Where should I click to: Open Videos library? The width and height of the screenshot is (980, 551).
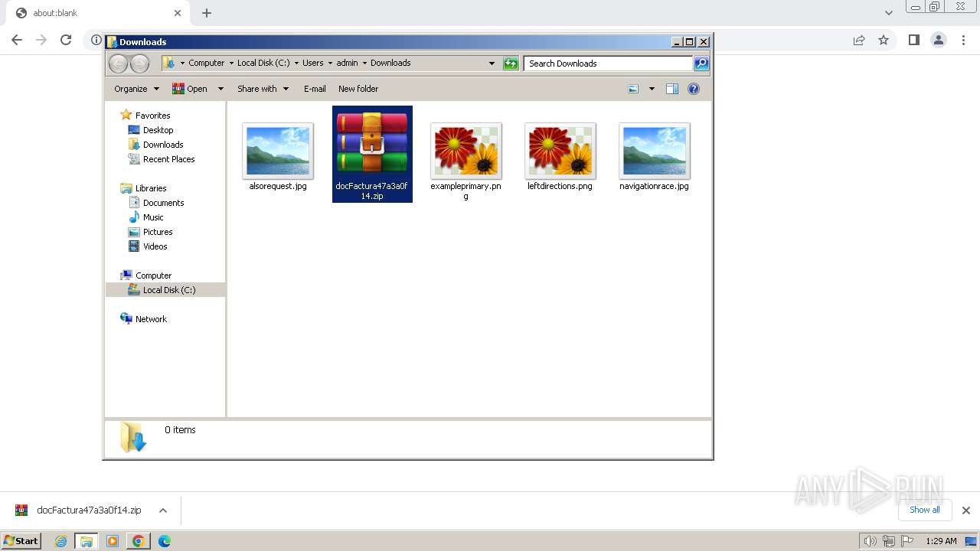click(155, 246)
